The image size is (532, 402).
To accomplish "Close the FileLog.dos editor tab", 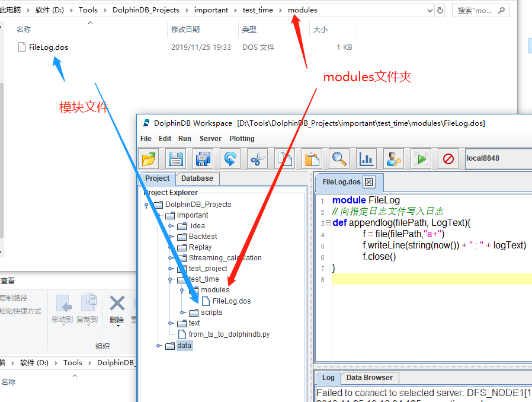I will click(x=369, y=182).
